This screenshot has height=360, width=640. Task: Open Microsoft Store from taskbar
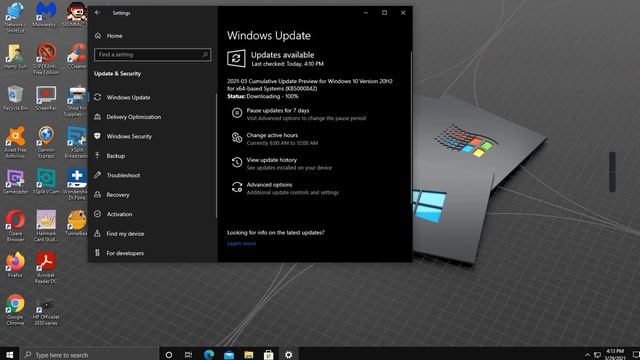tap(269, 355)
